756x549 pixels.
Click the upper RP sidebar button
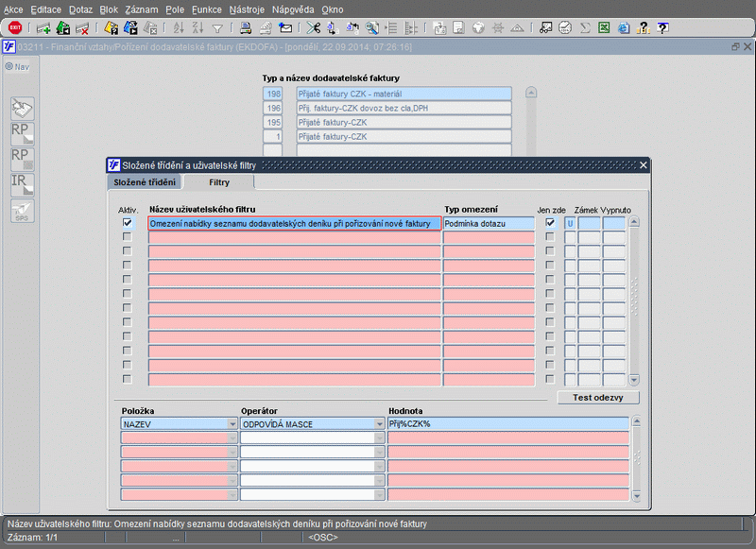[22, 133]
